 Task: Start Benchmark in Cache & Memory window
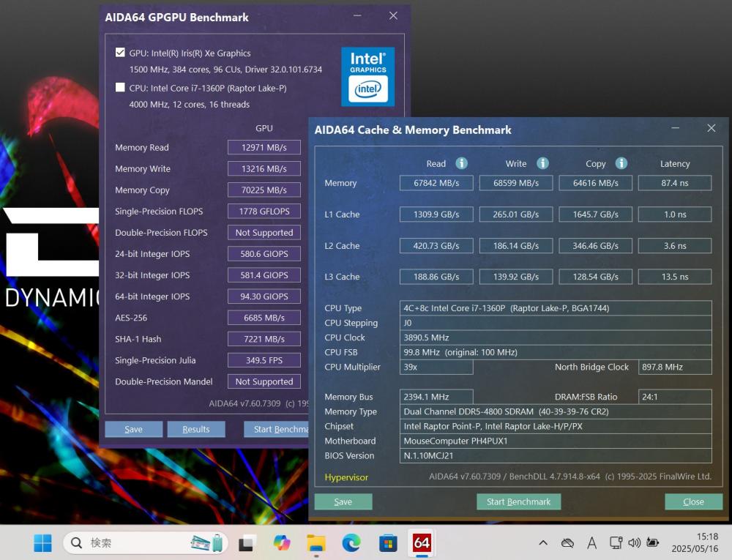tap(519, 501)
